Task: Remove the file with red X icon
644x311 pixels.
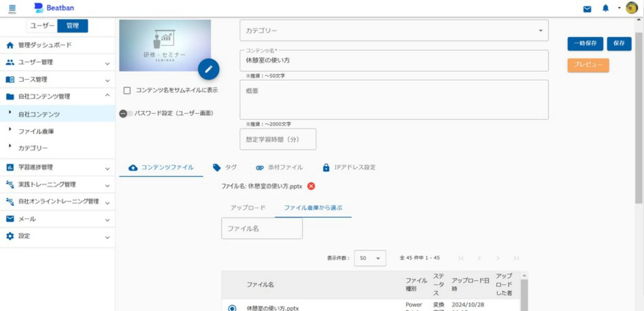Action: point(311,186)
